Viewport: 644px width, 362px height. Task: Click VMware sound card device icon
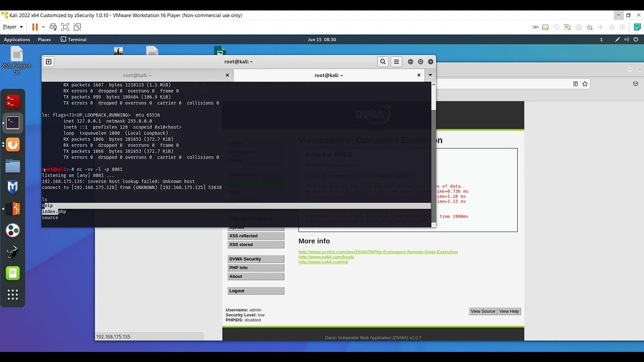click(590, 27)
